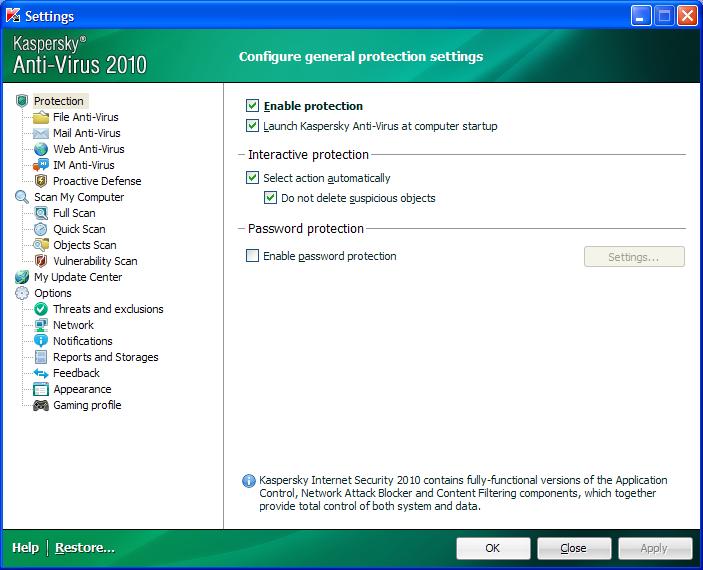The image size is (703, 570).
Task: Go to My Update Center settings
Action: click(78, 277)
